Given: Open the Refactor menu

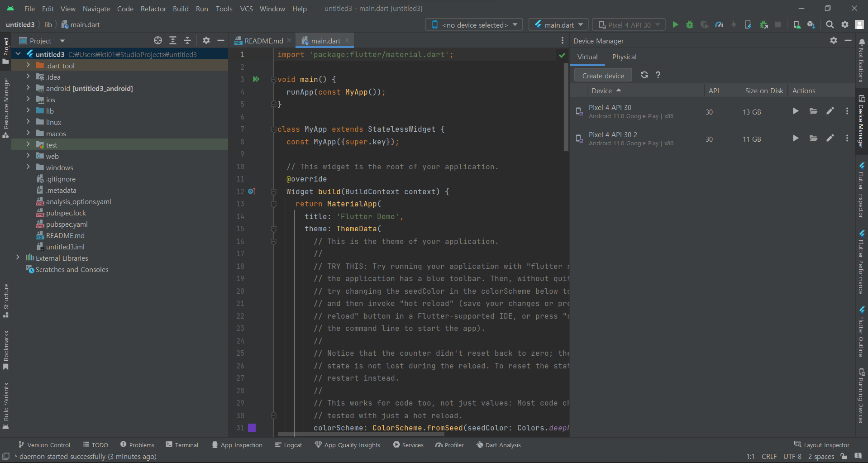Looking at the screenshot, I should 153,9.
